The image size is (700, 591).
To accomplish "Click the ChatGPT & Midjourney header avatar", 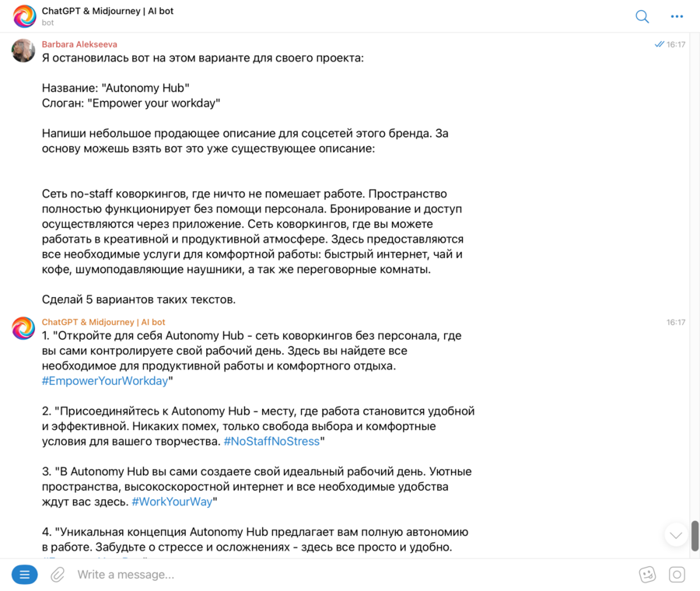I will 24,16.
